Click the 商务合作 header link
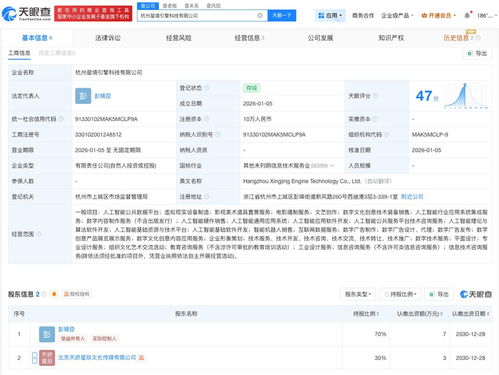This screenshot has height=375, width=499. tap(363, 15)
